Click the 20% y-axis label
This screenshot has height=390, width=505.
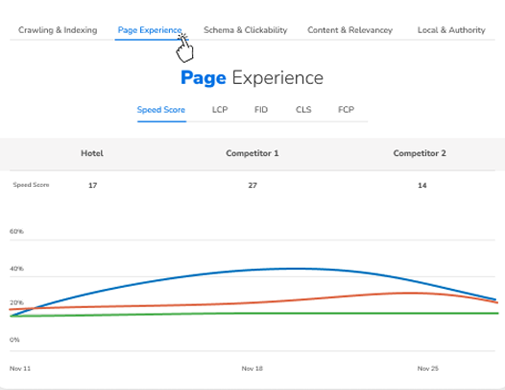[17, 303]
